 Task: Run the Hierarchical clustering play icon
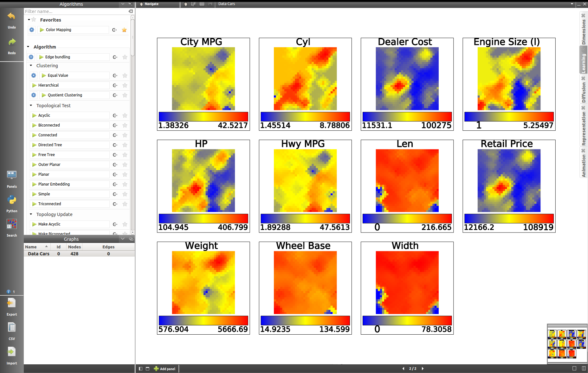tap(34, 85)
